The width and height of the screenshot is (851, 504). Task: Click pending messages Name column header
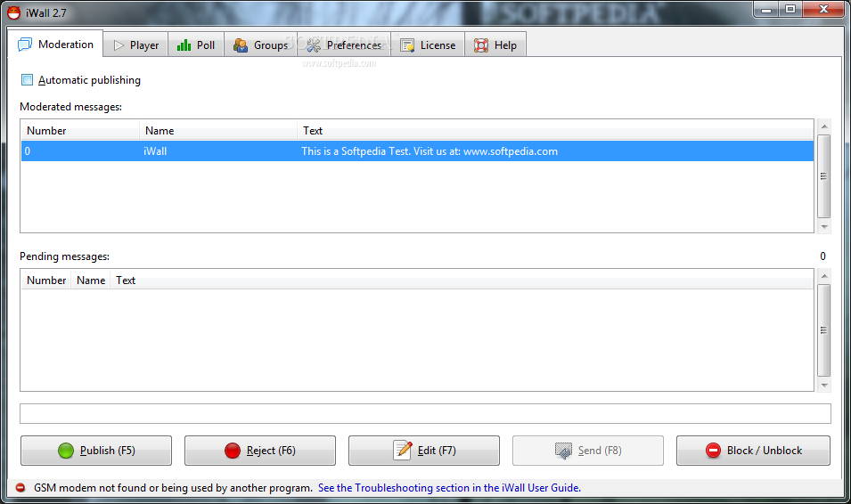click(91, 280)
